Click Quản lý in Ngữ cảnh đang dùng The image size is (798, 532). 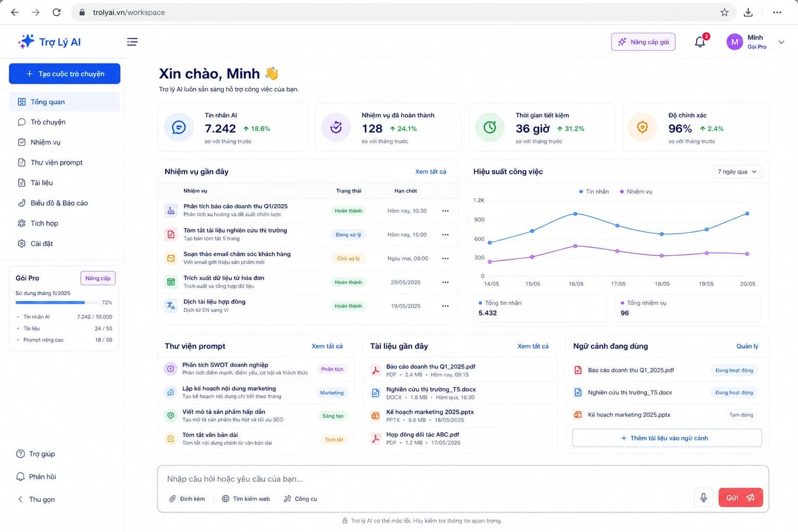748,347
